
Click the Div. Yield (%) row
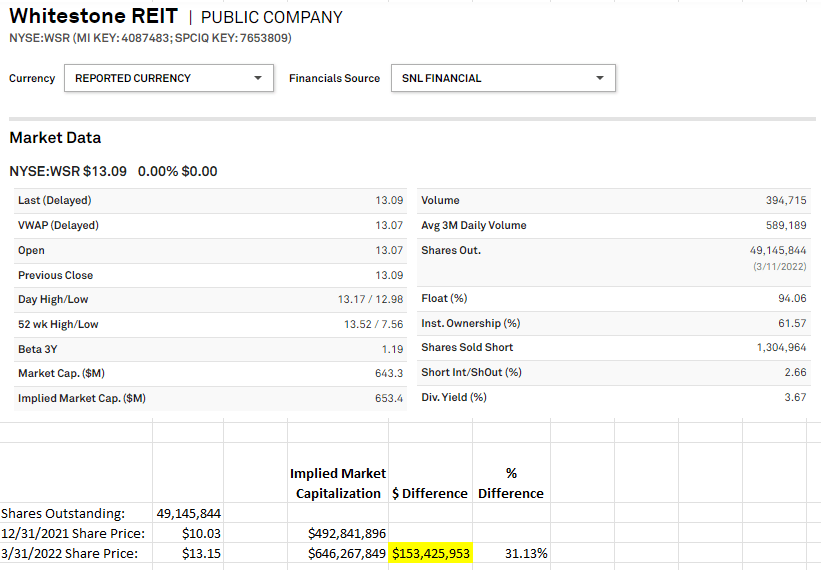click(613, 397)
